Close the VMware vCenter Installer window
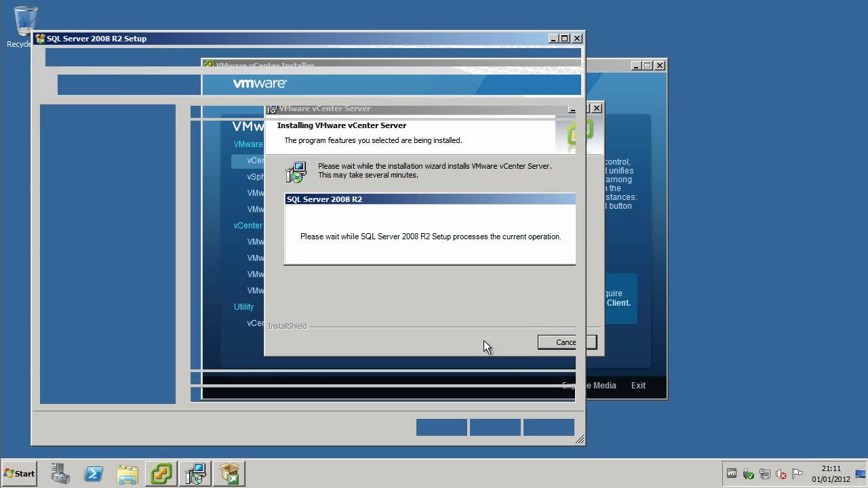The height and width of the screenshot is (488, 868). (x=660, y=66)
